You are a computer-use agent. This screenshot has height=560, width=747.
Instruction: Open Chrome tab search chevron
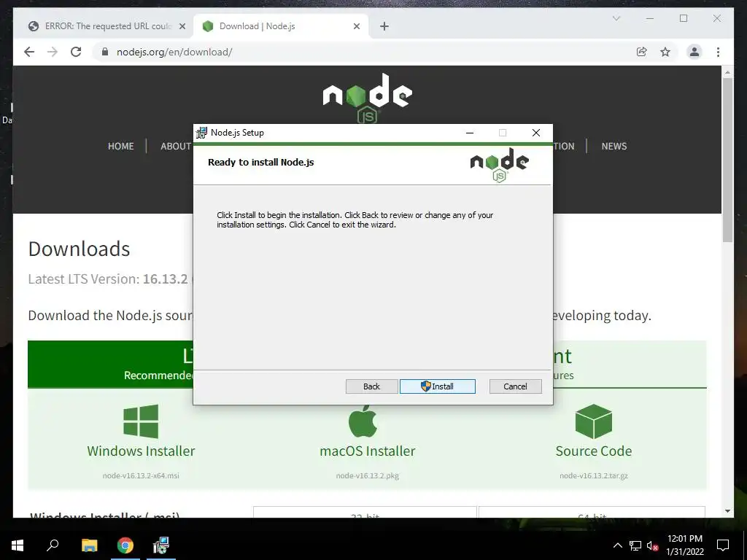(616, 18)
